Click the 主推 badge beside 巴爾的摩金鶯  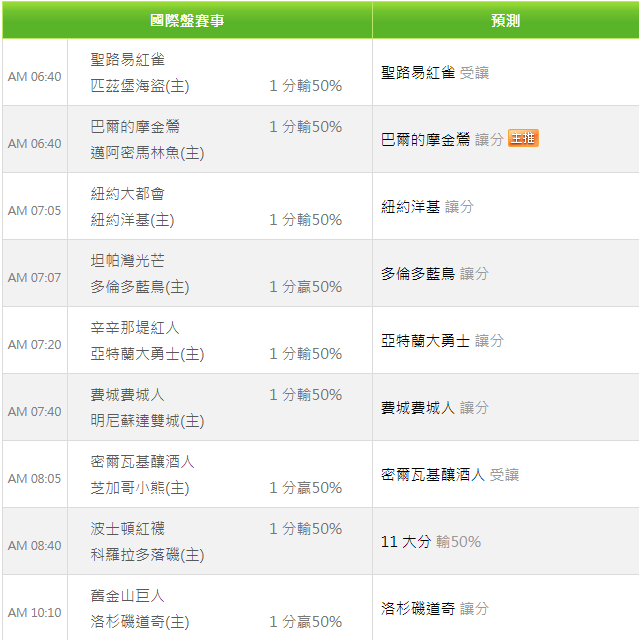523,138
